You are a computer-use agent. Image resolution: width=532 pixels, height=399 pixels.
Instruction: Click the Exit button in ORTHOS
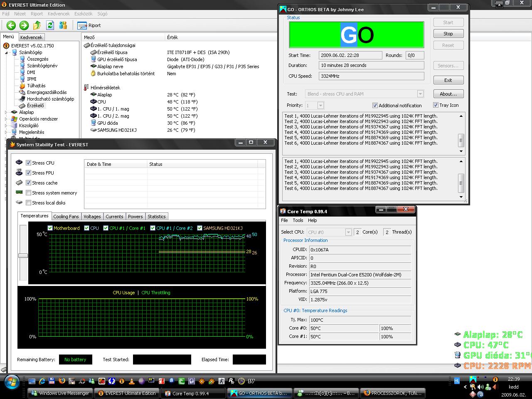click(448, 80)
